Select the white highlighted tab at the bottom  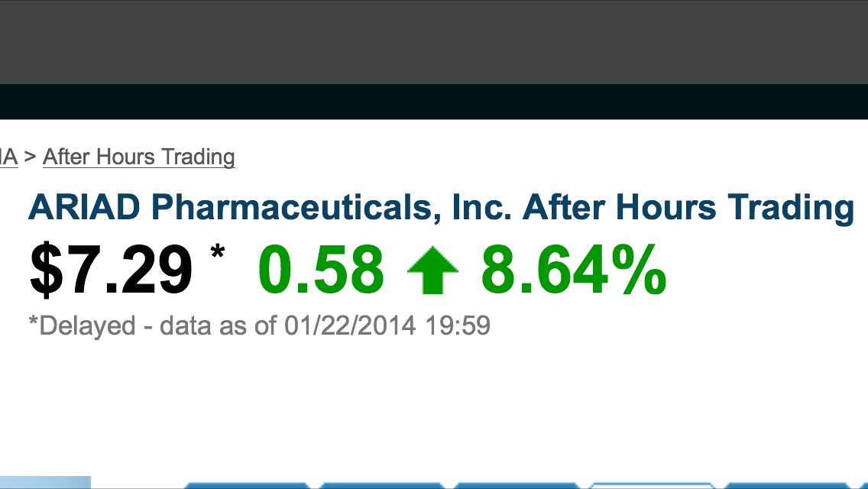pyautogui.click(x=653, y=485)
